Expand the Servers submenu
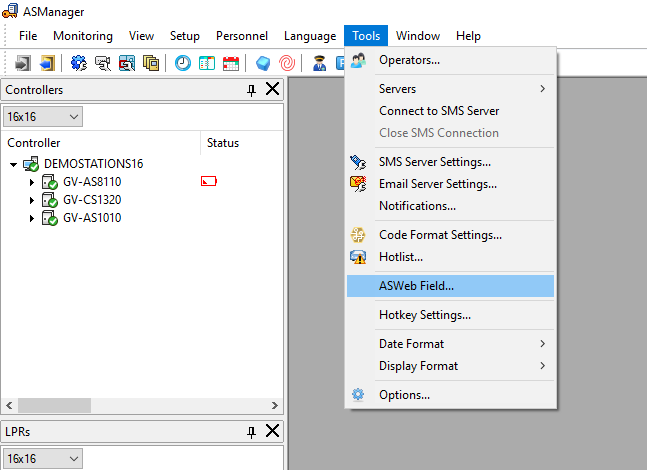 tap(450, 89)
